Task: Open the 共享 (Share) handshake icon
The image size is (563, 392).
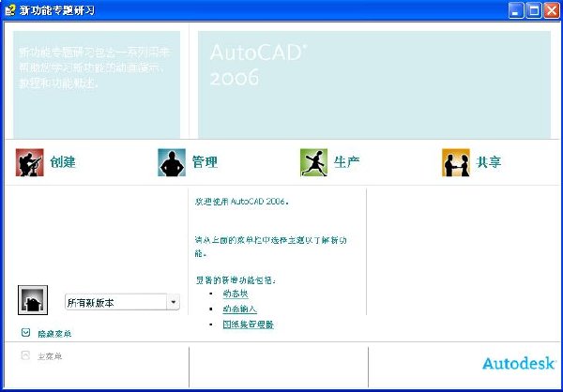Action: [456, 162]
